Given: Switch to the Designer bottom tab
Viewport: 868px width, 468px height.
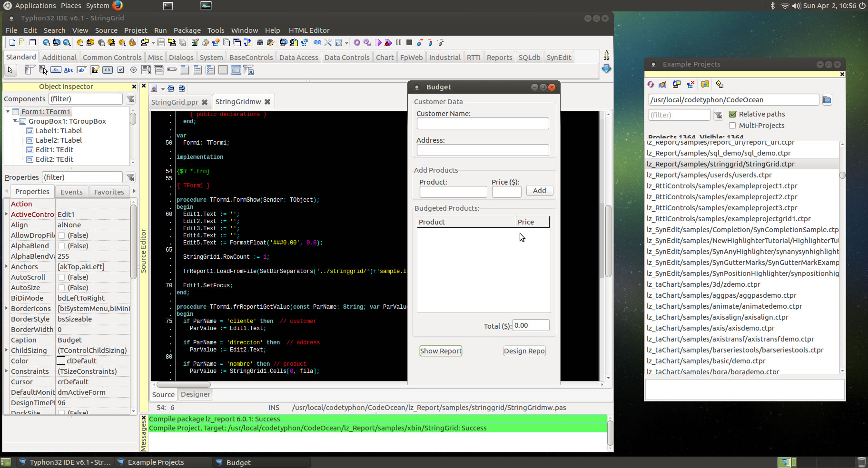Looking at the screenshot, I should click(195, 394).
